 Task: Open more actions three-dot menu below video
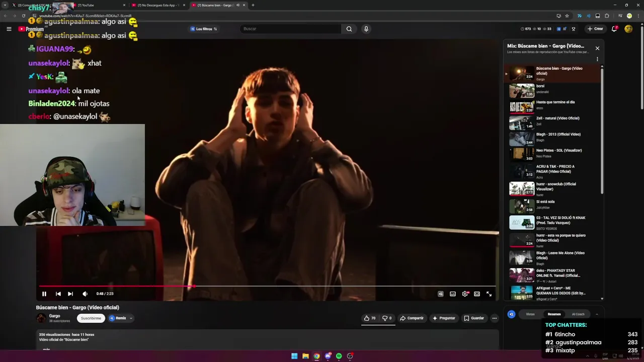pyautogui.click(x=494, y=318)
